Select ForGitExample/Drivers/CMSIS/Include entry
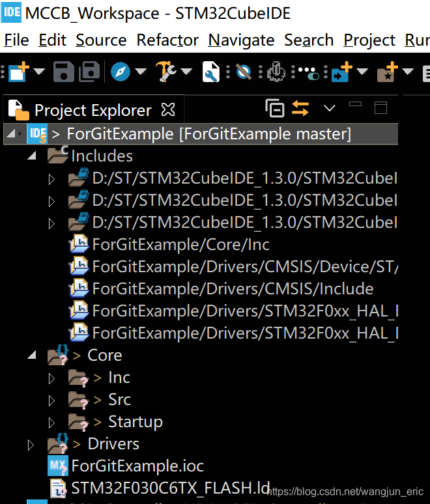This screenshot has width=430, height=504. click(x=233, y=288)
